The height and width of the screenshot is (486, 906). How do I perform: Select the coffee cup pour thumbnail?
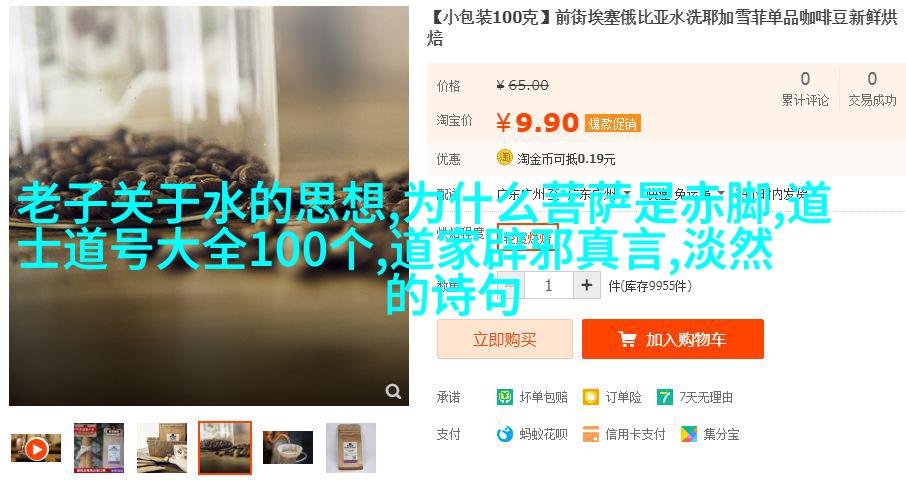coord(288,447)
